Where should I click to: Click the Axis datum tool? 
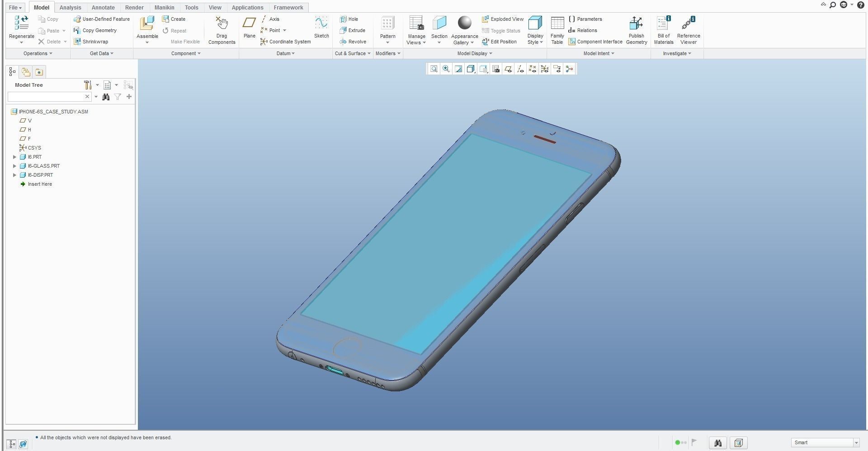coord(270,19)
